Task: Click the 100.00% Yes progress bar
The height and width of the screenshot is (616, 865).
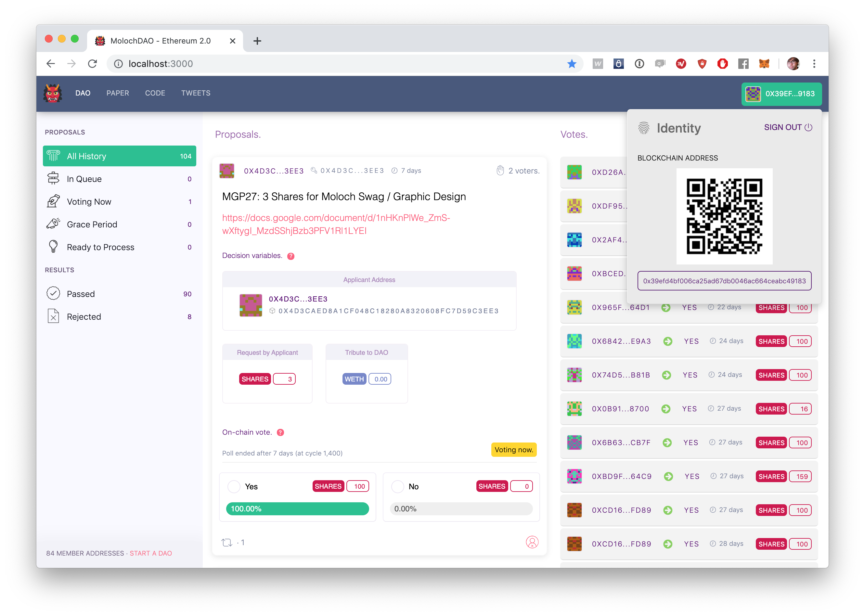Action: 297,509
